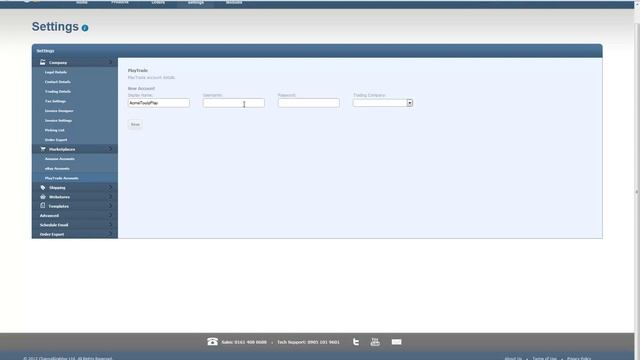Open the Home tab in top navigation
640x360 pixels.
[x=82, y=2]
